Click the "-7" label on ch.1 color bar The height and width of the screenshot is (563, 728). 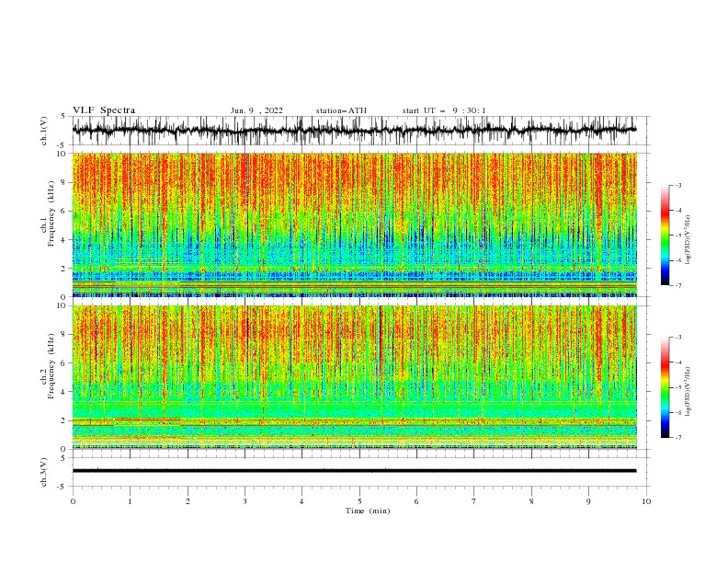(x=677, y=285)
